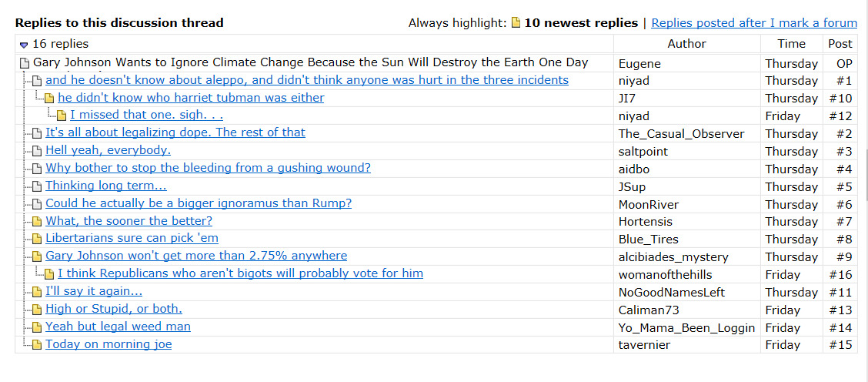Image resolution: width=868 pixels, height=382 pixels.
Task: Click note icon beside 'Today on morning joe'
Action: [37, 345]
